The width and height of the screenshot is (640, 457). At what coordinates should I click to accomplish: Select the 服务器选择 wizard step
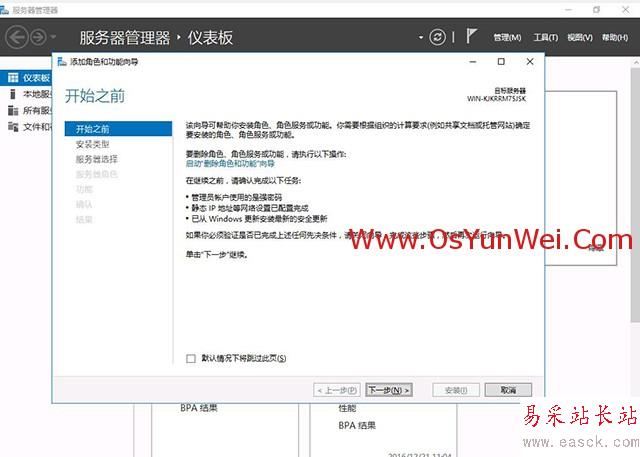click(x=96, y=159)
